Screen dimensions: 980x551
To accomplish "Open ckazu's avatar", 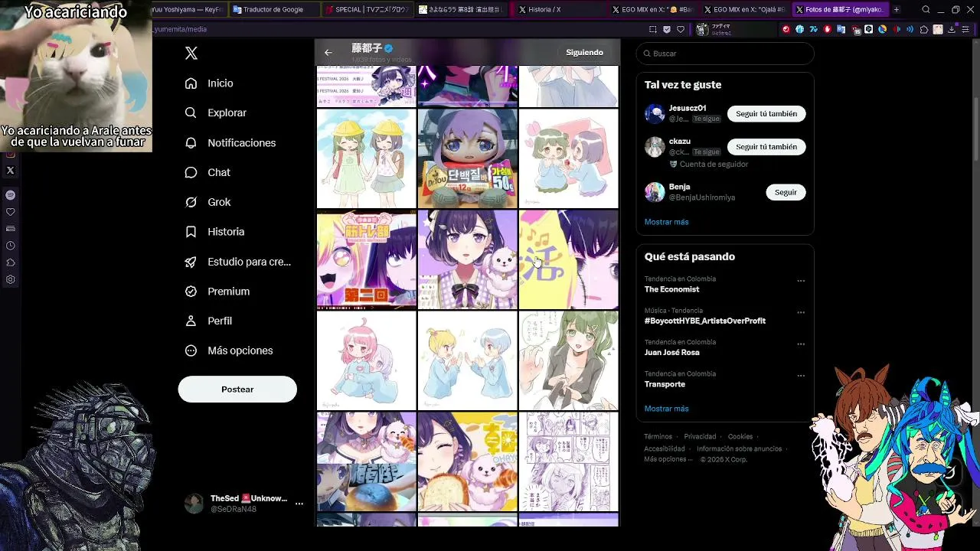I will click(x=655, y=147).
